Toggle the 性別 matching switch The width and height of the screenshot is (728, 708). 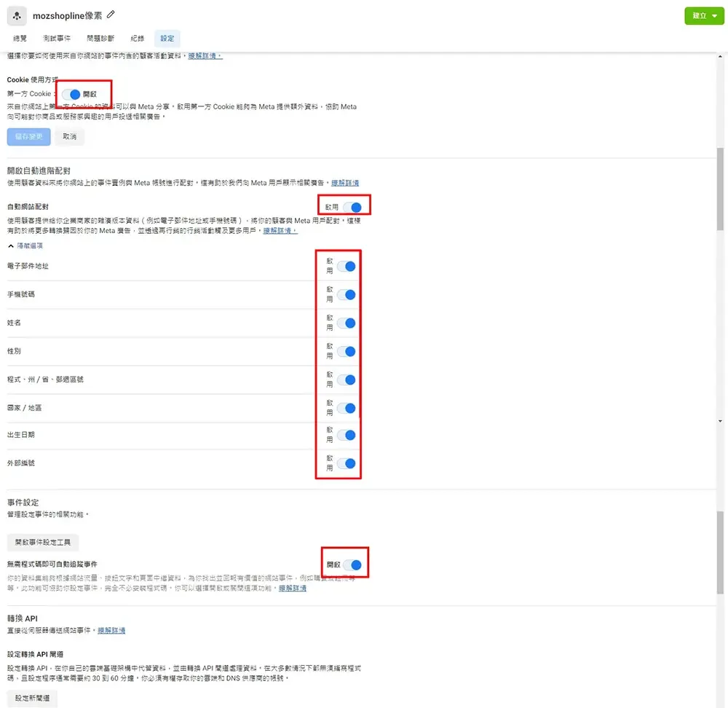[x=347, y=351]
